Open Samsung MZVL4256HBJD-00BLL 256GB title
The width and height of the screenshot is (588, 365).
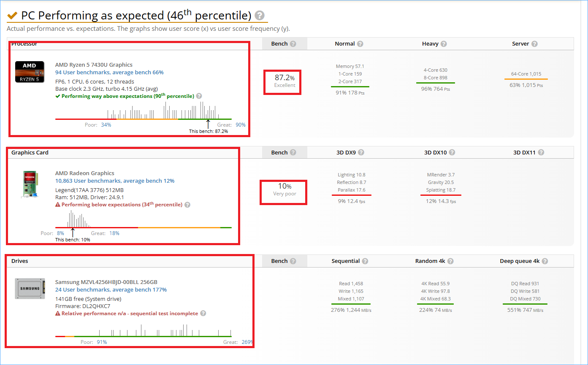pyautogui.click(x=106, y=282)
